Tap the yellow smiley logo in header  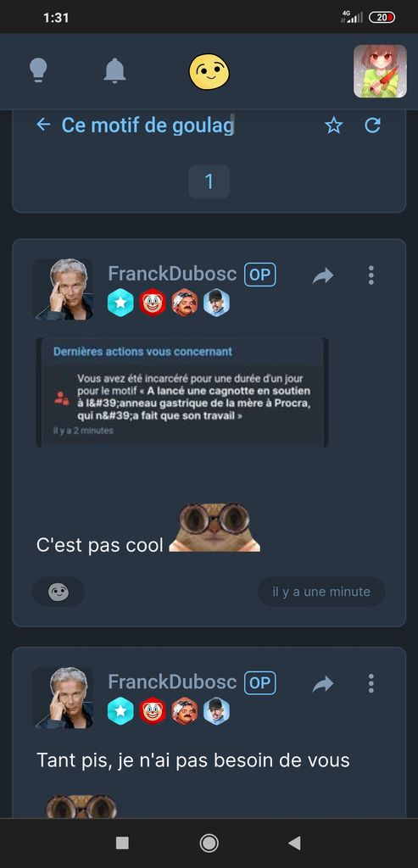[x=209, y=72]
